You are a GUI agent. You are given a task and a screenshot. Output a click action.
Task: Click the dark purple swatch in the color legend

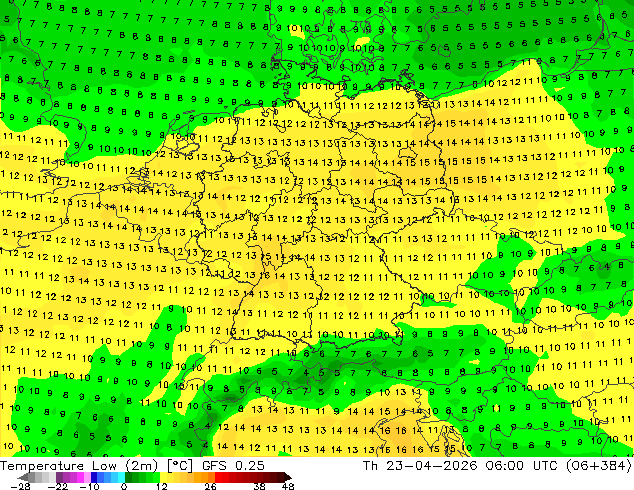pyautogui.click(x=59, y=477)
